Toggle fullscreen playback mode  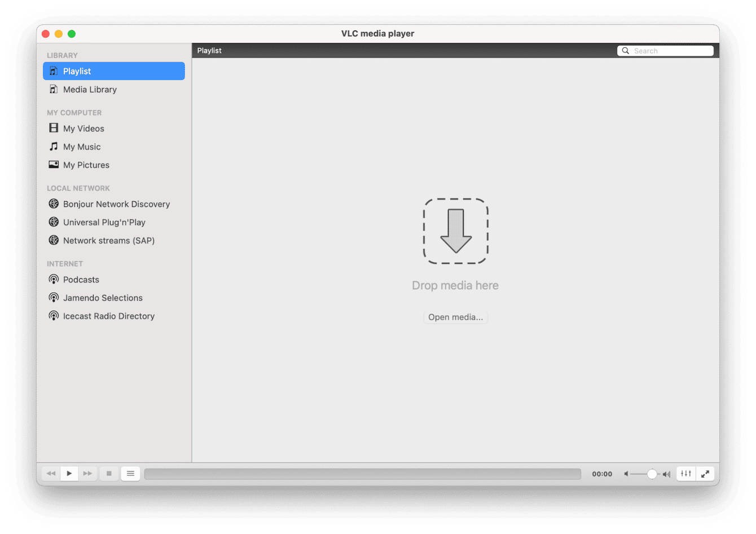(705, 474)
